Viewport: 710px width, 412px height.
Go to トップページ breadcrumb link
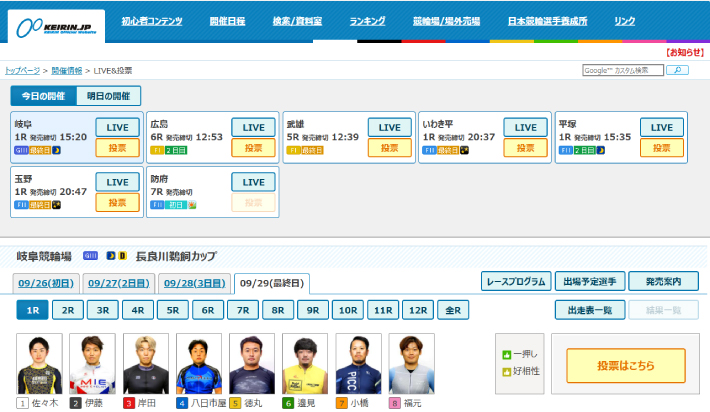(x=23, y=71)
